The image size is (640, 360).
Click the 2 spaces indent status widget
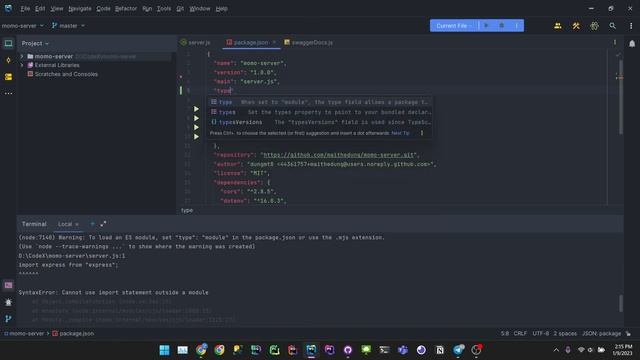pos(565,333)
